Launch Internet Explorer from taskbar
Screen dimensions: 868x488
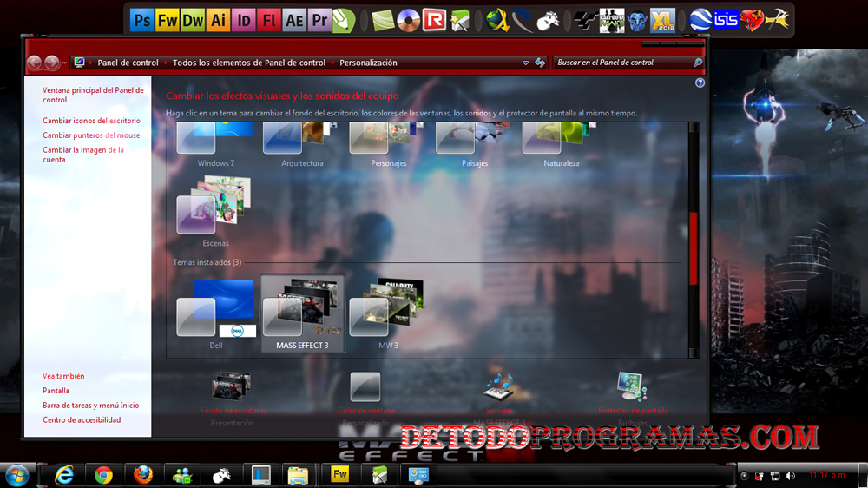pyautogui.click(x=64, y=475)
